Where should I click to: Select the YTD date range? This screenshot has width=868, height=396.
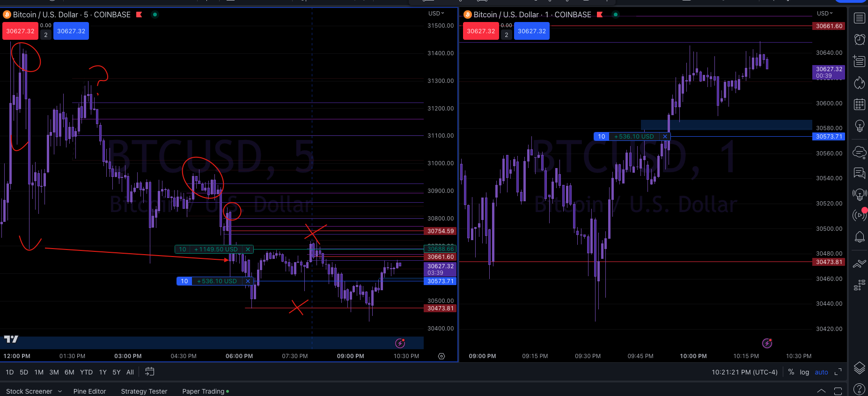pos(86,372)
